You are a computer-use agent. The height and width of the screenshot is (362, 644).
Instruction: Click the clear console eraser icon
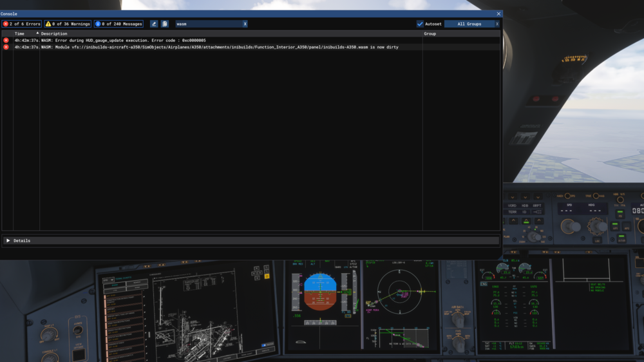[x=154, y=24]
